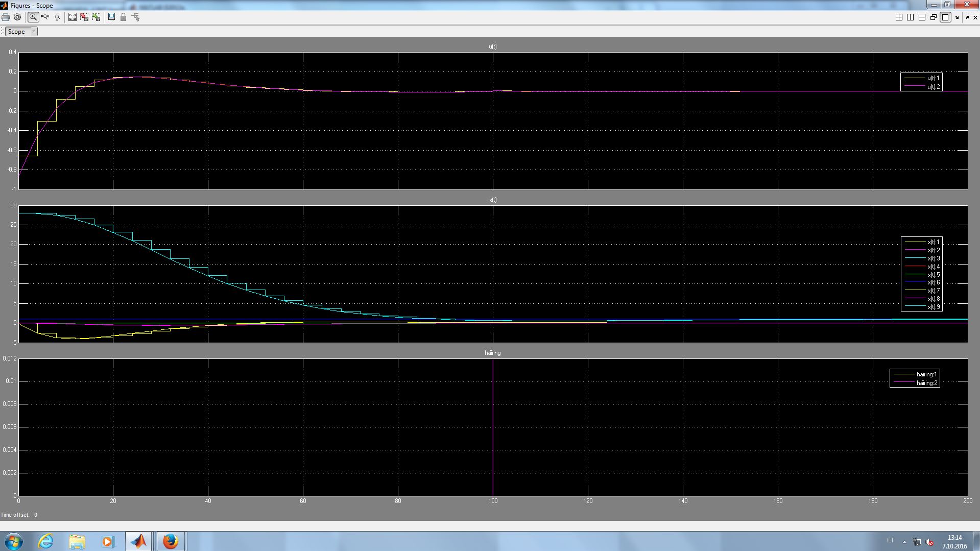Select the Zoom X-axis tool
The height and width of the screenshot is (551, 980).
pyautogui.click(x=45, y=17)
